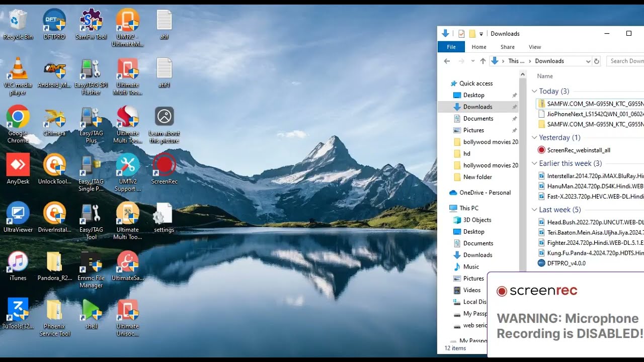Open the File menu in Explorer

point(451,47)
